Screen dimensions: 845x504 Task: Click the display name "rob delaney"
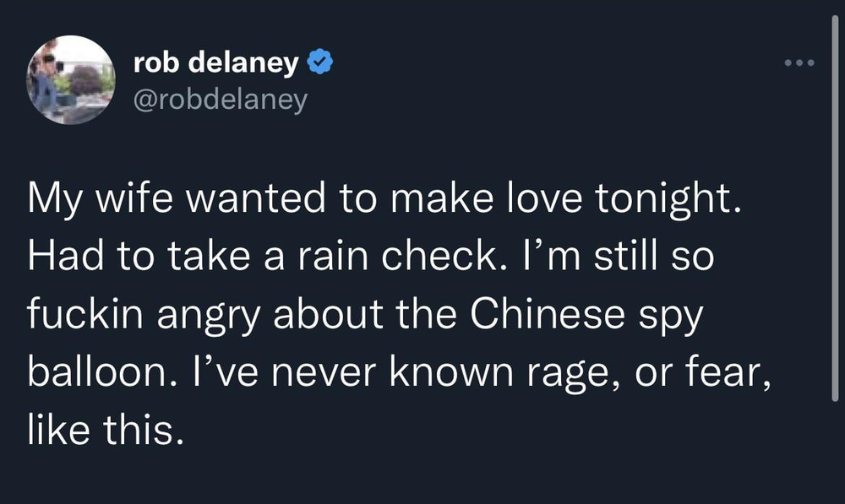[215, 62]
